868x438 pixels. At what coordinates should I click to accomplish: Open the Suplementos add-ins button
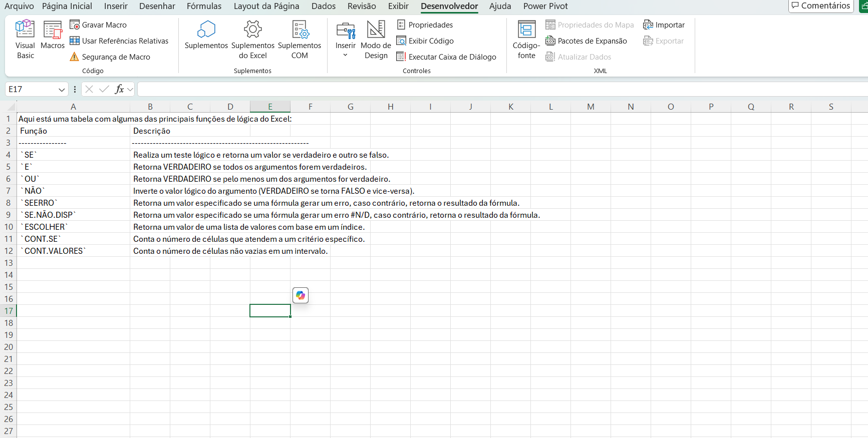pyautogui.click(x=206, y=35)
